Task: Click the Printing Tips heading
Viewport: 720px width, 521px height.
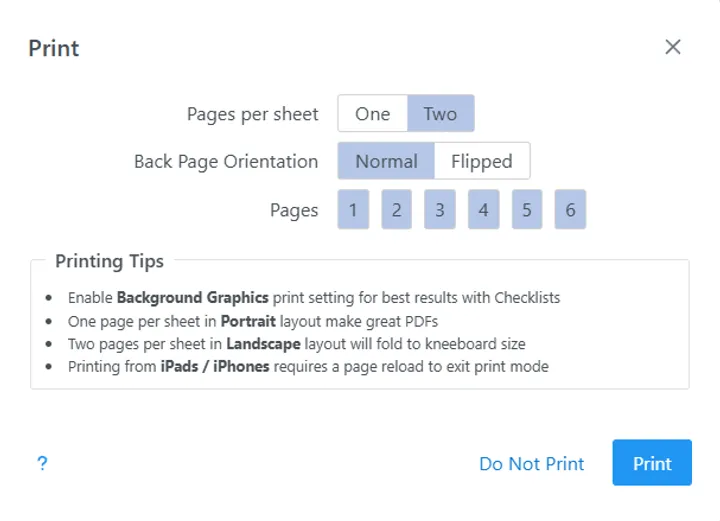Action: [109, 262]
